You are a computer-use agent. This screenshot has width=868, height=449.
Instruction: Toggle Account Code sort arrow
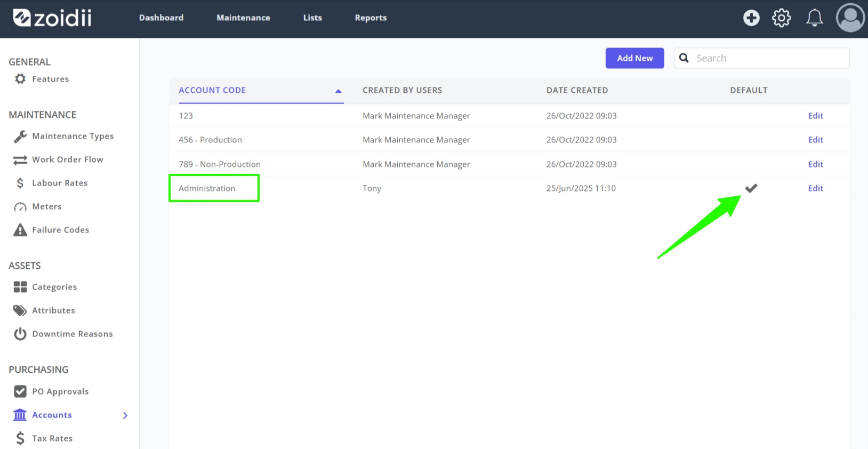coord(338,91)
